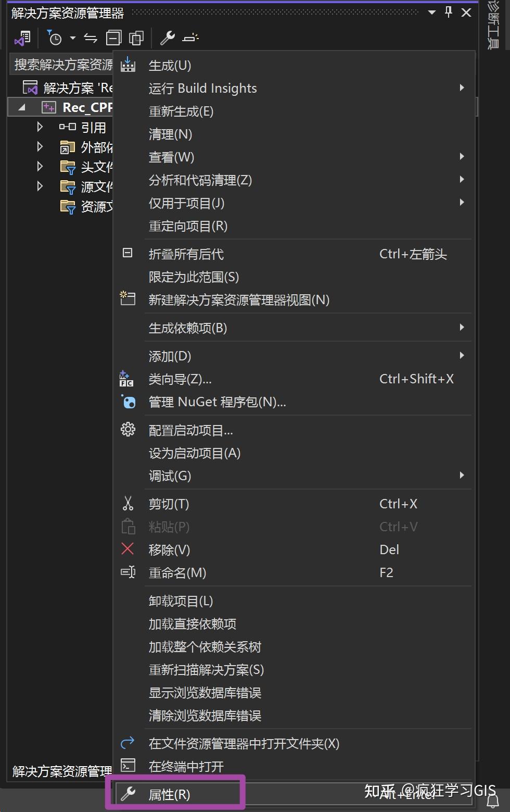Click the Collapse All toolbar icon
Viewport: 510px width, 812px height.
(113, 38)
